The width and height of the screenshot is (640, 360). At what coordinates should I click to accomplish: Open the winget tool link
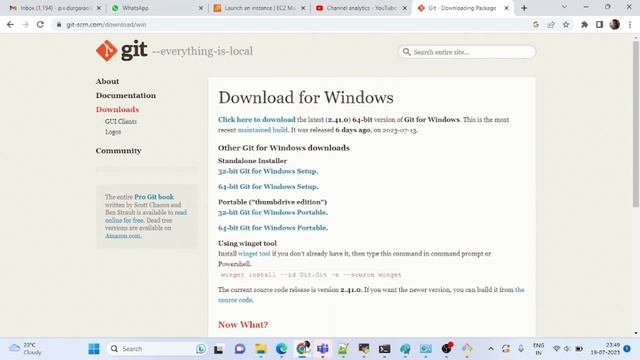(254, 253)
